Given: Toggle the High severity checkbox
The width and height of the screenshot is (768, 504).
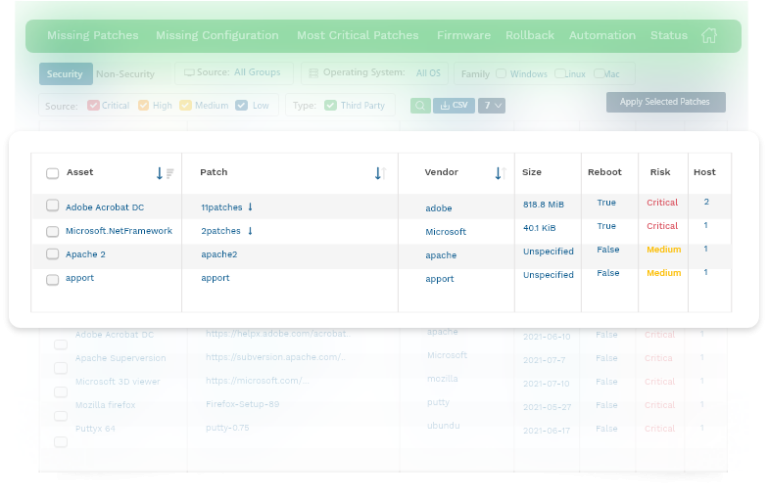Looking at the screenshot, I should (144, 105).
